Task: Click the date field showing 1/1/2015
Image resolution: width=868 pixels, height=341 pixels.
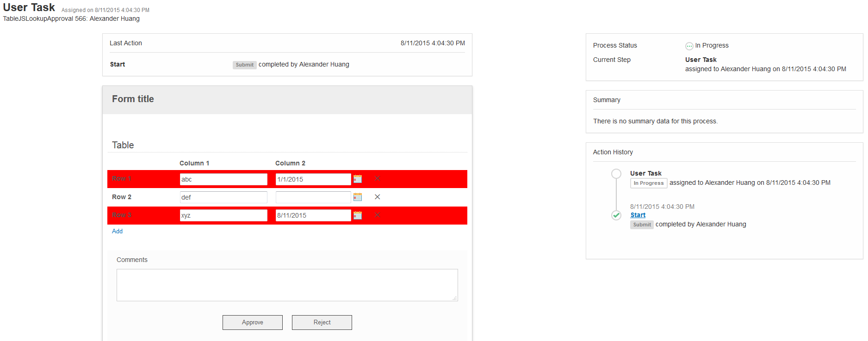Action: [313, 179]
